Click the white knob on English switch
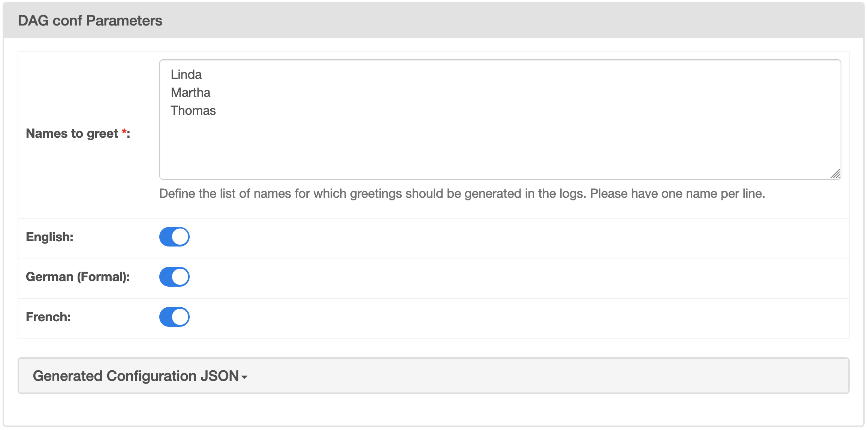Screen dimensions: 868x430 tap(180, 237)
